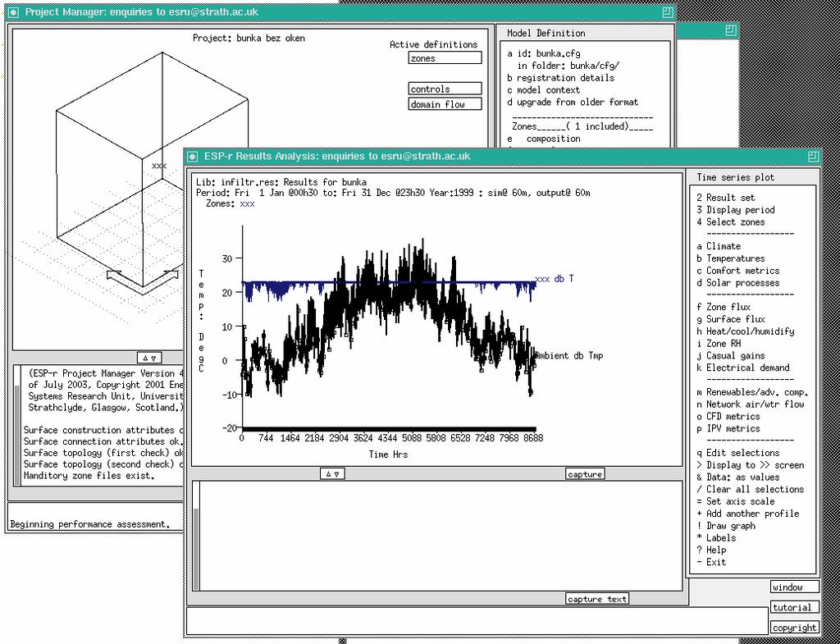Choose upgrade from older format
The width and height of the screenshot is (840, 644).
pyautogui.click(x=573, y=103)
